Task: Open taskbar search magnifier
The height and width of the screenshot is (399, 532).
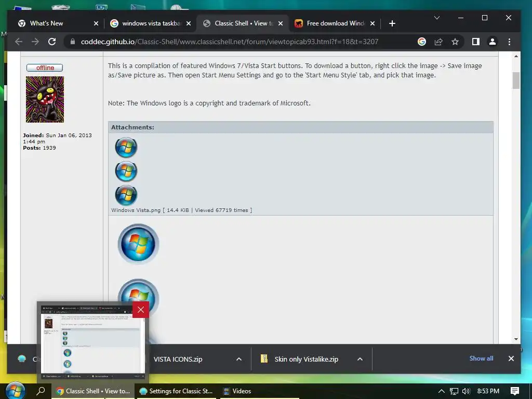Action: (41, 391)
